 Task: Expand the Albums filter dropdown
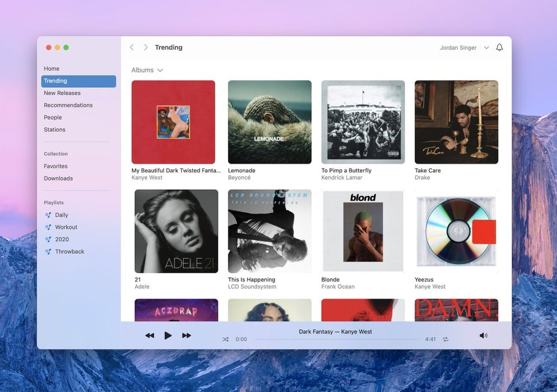pos(147,70)
